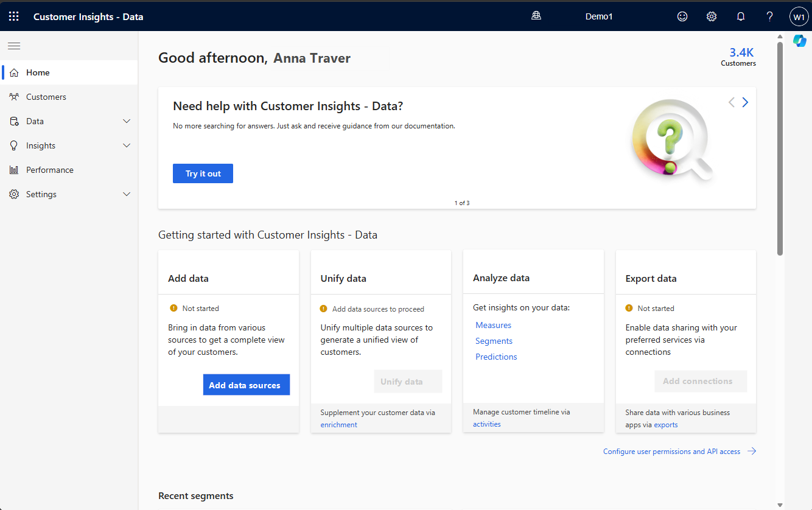Go to next carousel slide arrow
Viewport: 812px width, 510px height.
coord(745,102)
